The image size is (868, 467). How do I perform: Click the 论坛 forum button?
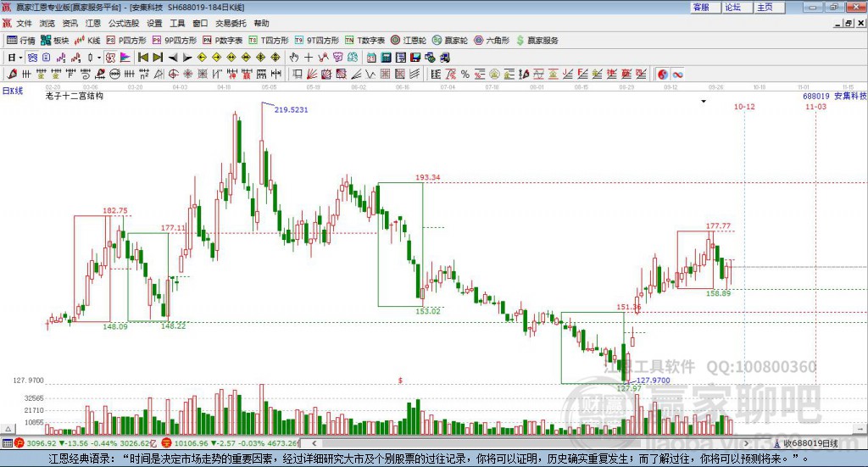pos(737,7)
